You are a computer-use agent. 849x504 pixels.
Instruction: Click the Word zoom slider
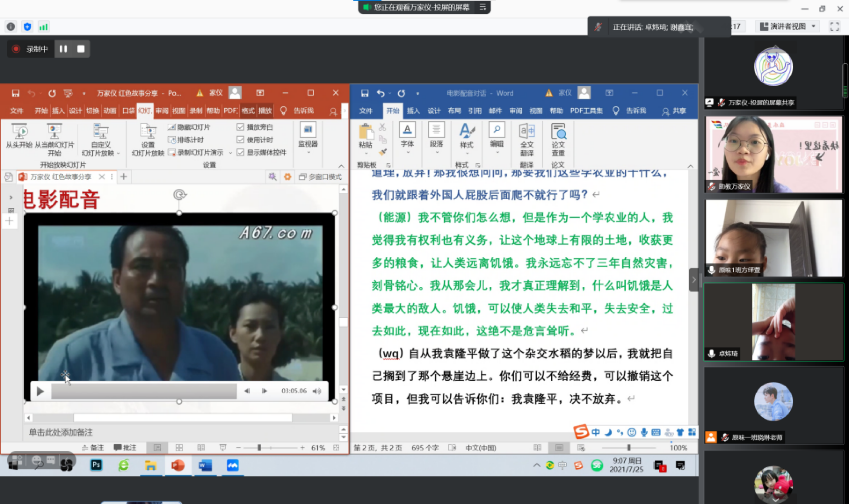coord(629,448)
